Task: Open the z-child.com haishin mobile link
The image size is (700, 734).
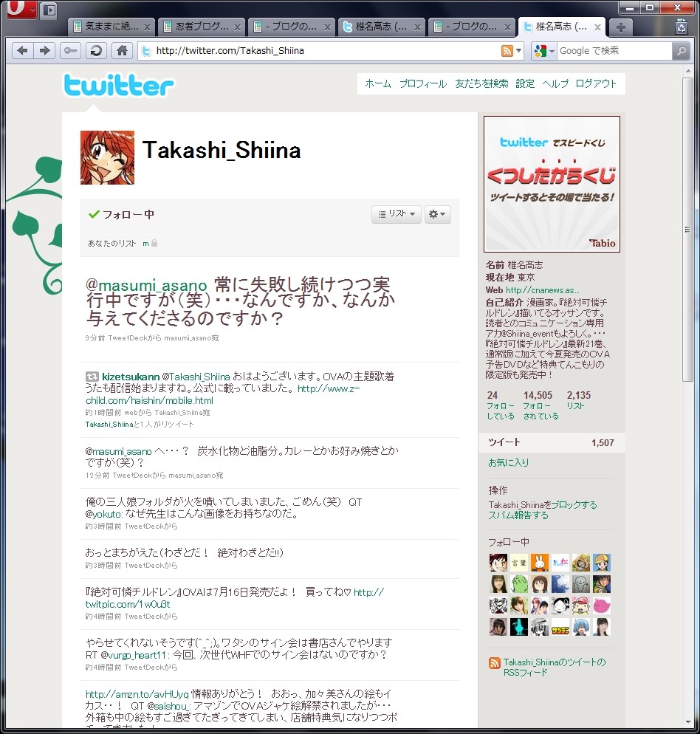Action: coord(223,394)
